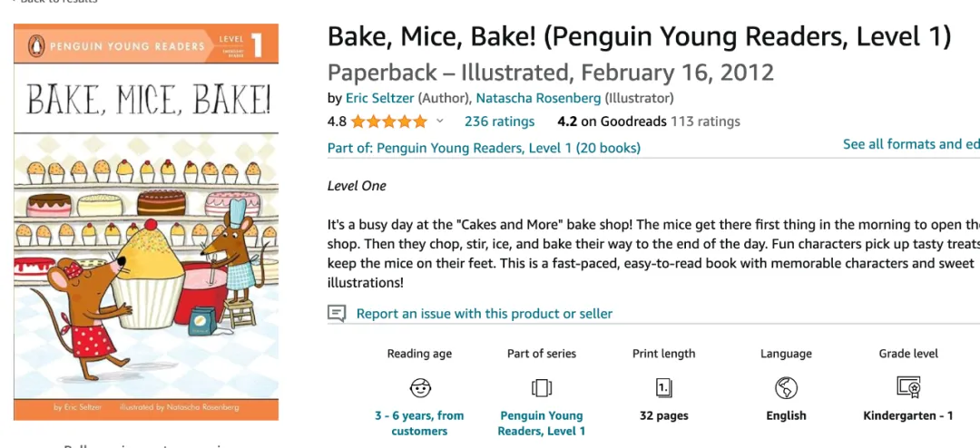
Task: Open the Bake, Mice, Bake cover image
Action: [x=146, y=222]
